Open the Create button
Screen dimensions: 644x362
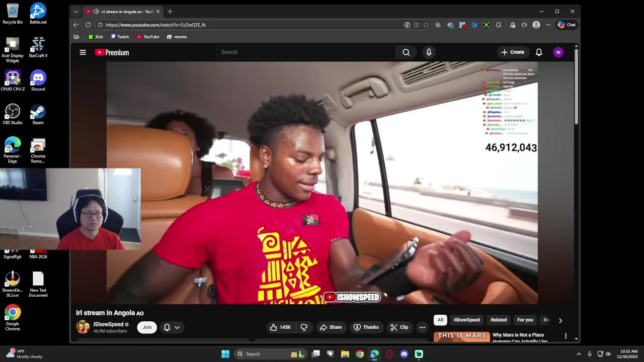coord(513,52)
